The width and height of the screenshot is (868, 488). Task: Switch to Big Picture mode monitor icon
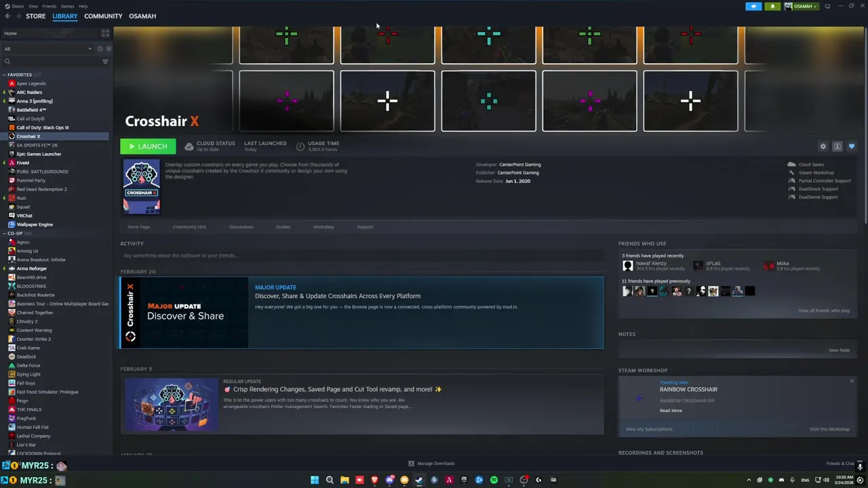827,6
